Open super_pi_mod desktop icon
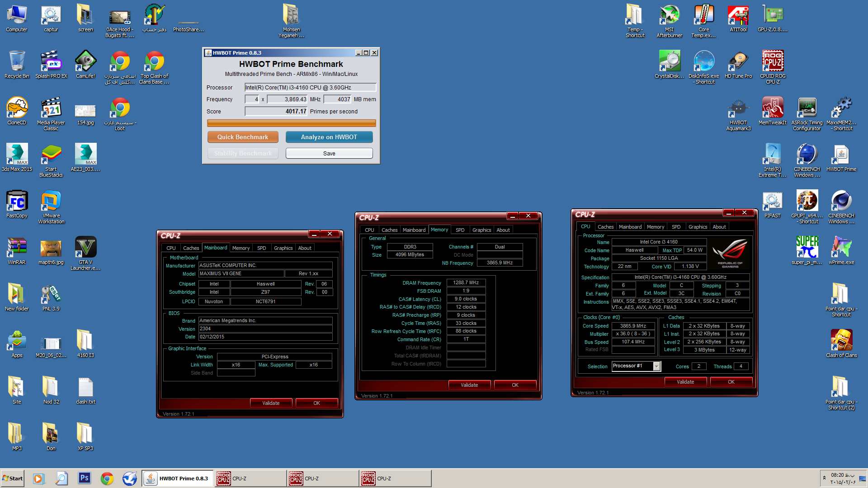This screenshot has width=868, height=488. (x=807, y=250)
